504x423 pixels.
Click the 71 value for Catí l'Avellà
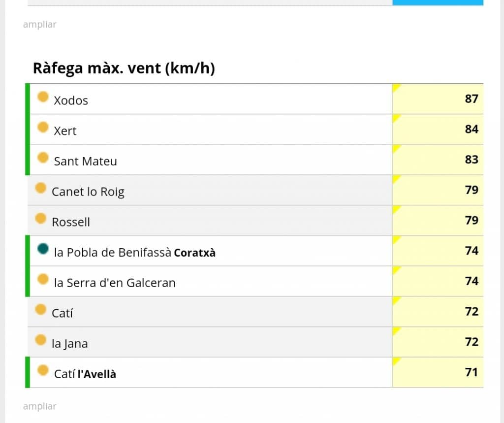471,372
